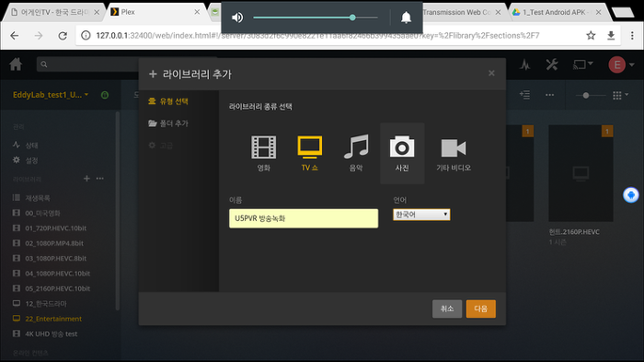Open the 유형 선택 step
This screenshot has height=362, width=644.
click(x=168, y=101)
